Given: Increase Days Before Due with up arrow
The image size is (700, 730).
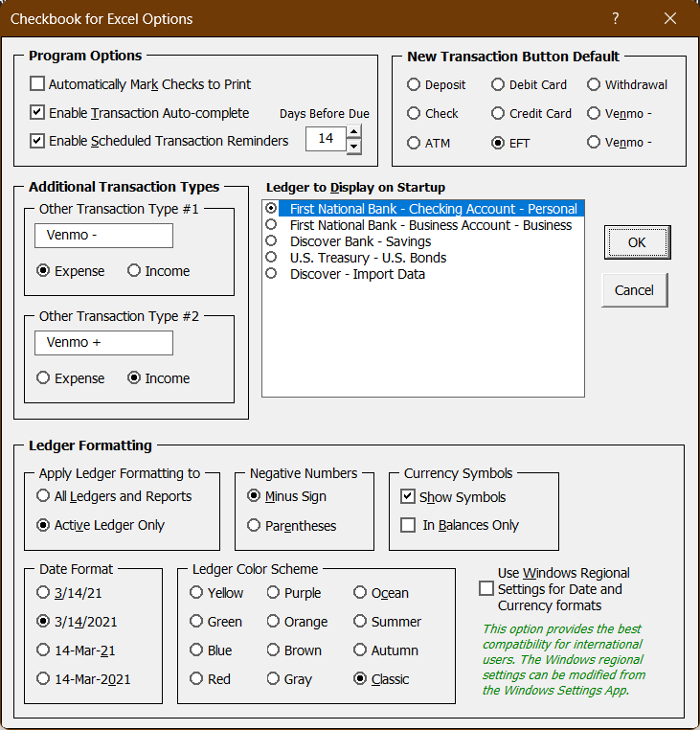Looking at the screenshot, I should pos(354,132).
